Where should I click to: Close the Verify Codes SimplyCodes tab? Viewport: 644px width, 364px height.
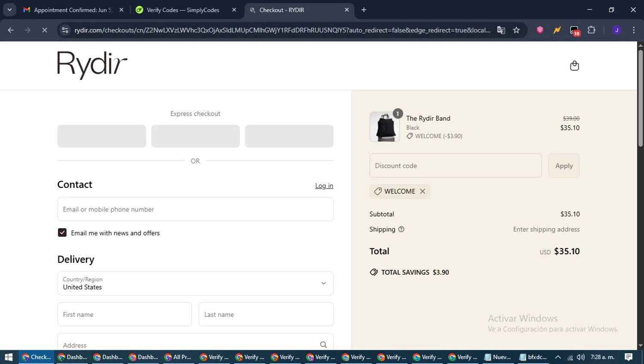234,10
